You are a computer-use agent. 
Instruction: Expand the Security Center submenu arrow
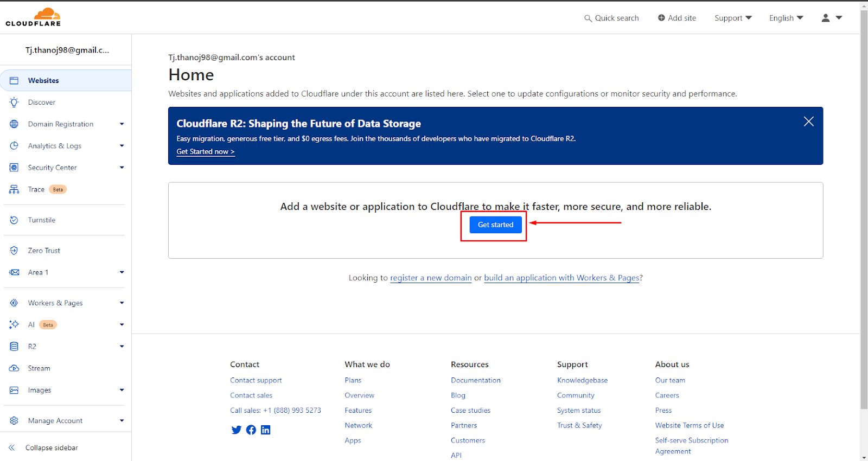coord(122,168)
